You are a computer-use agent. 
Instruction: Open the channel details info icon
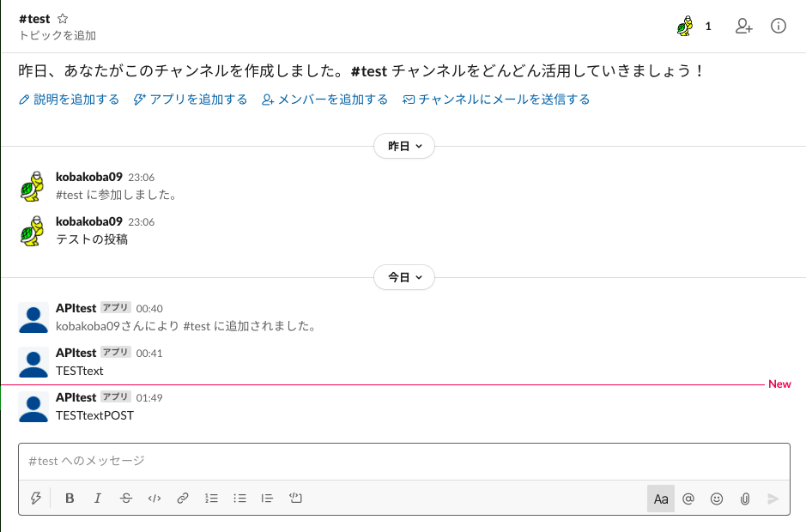(779, 26)
